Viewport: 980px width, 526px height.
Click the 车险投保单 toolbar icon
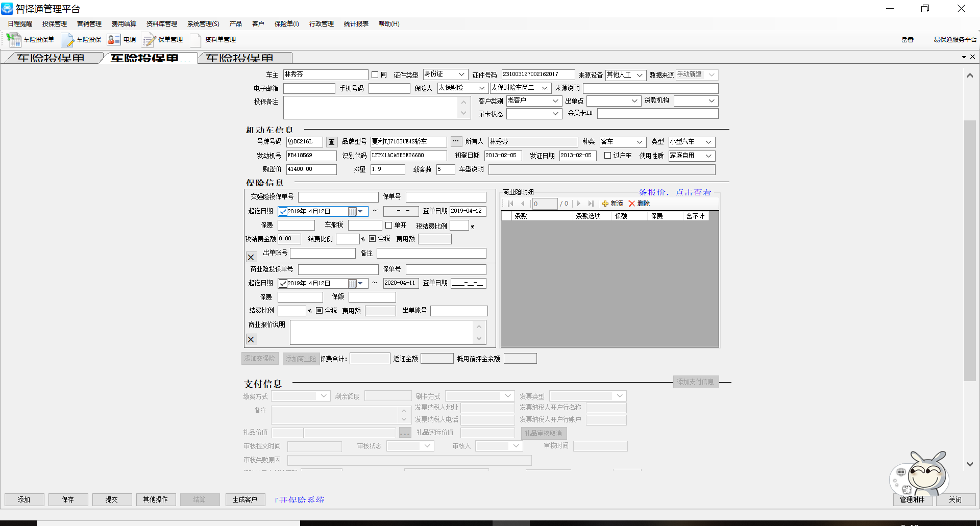pos(14,40)
